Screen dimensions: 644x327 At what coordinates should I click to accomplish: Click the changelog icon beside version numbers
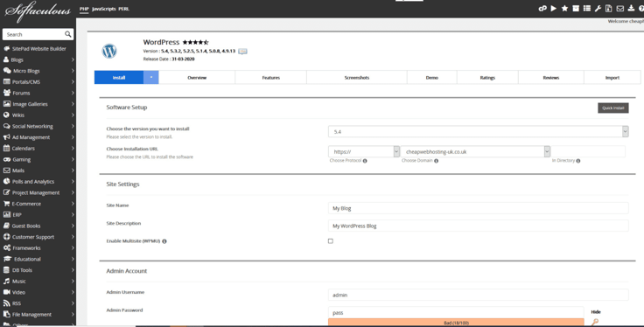pyautogui.click(x=242, y=52)
